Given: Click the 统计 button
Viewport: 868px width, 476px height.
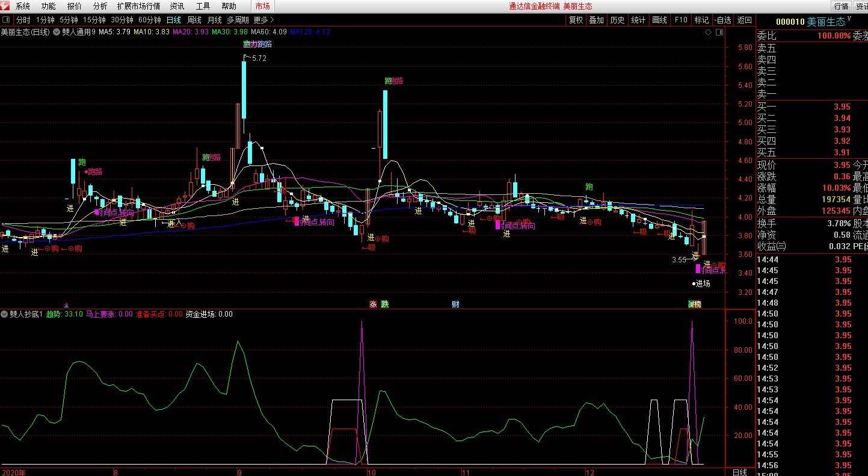Looking at the screenshot, I should coord(638,20).
